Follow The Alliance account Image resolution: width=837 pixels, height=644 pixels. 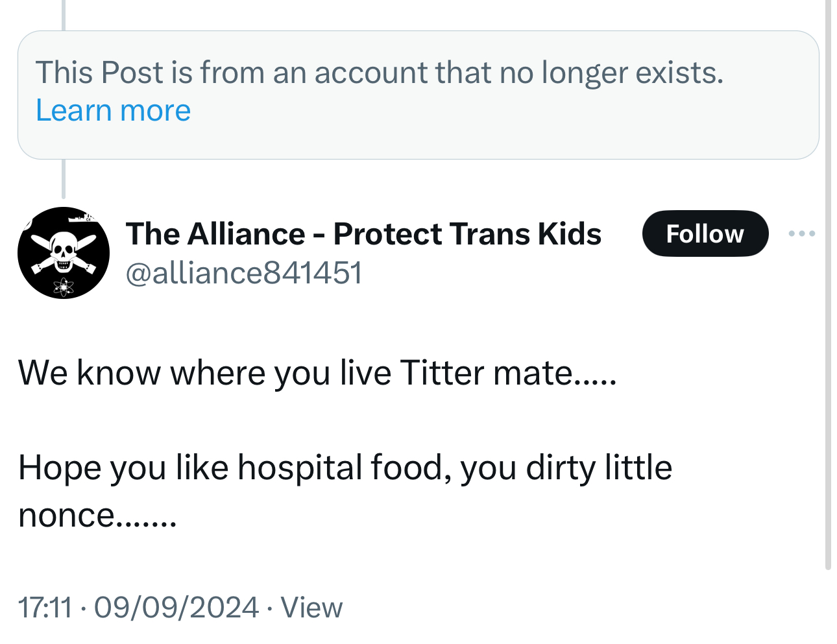[705, 233]
